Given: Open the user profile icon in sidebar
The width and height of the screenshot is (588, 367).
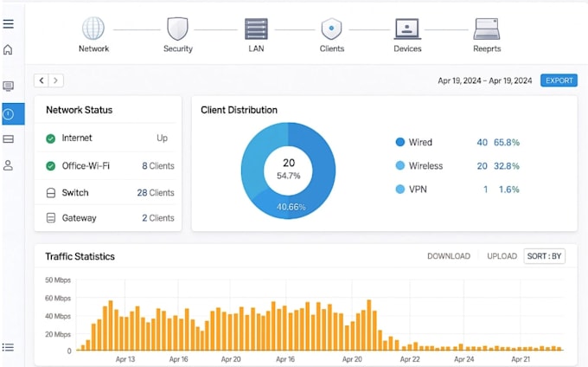Looking at the screenshot, I should click(8, 165).
